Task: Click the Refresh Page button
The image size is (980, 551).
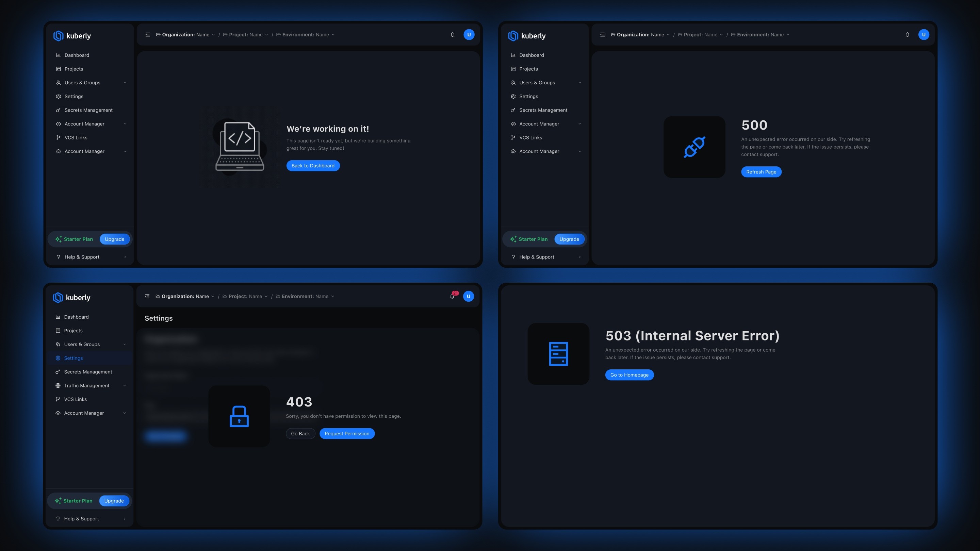Action: (x=761, y=172)
